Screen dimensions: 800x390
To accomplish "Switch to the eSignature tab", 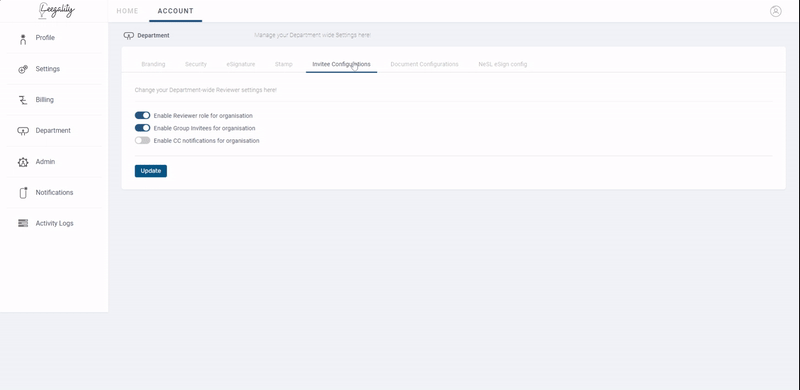I will pyautogui.click(x=241, y=64).
